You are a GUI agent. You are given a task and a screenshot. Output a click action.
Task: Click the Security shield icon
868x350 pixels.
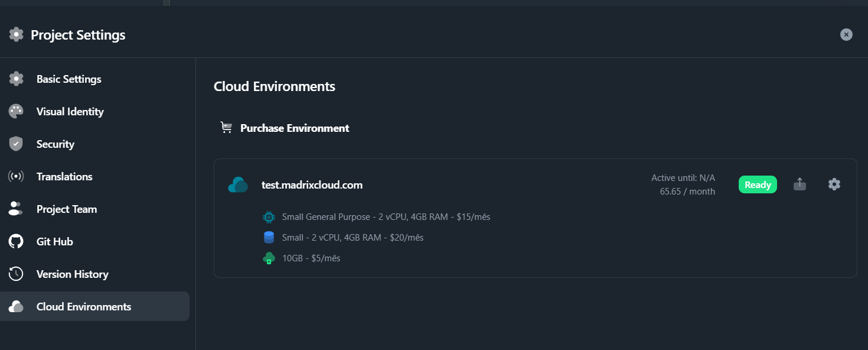point(16,144)
